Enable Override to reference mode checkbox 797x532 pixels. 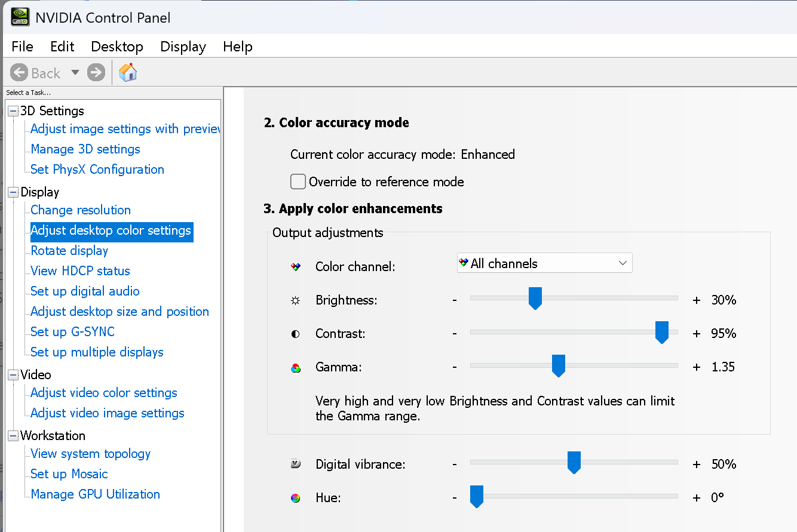(298, 182)
